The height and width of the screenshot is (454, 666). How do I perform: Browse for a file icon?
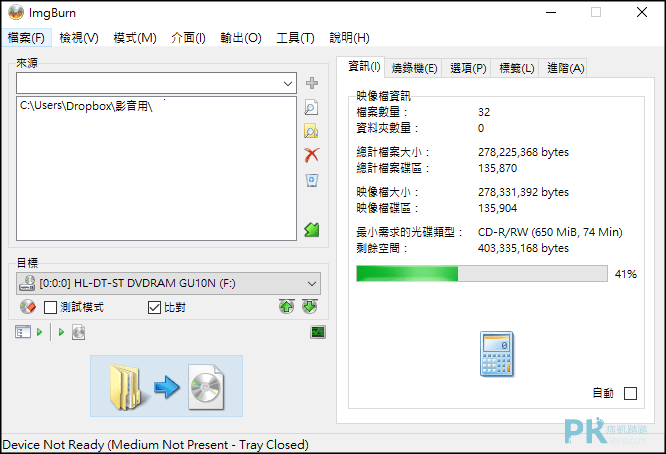[311, 107]
